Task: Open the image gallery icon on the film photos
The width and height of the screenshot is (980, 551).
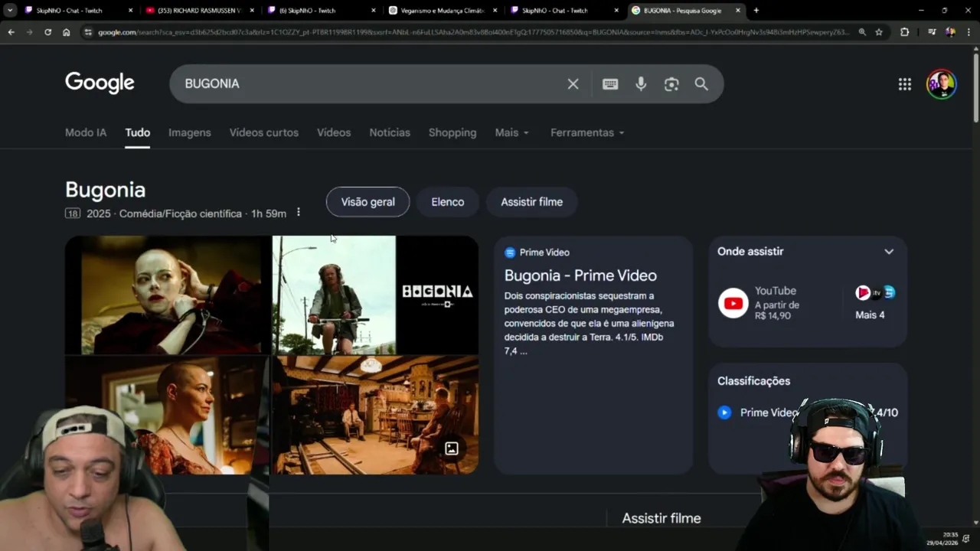Action: pos(452,448)
